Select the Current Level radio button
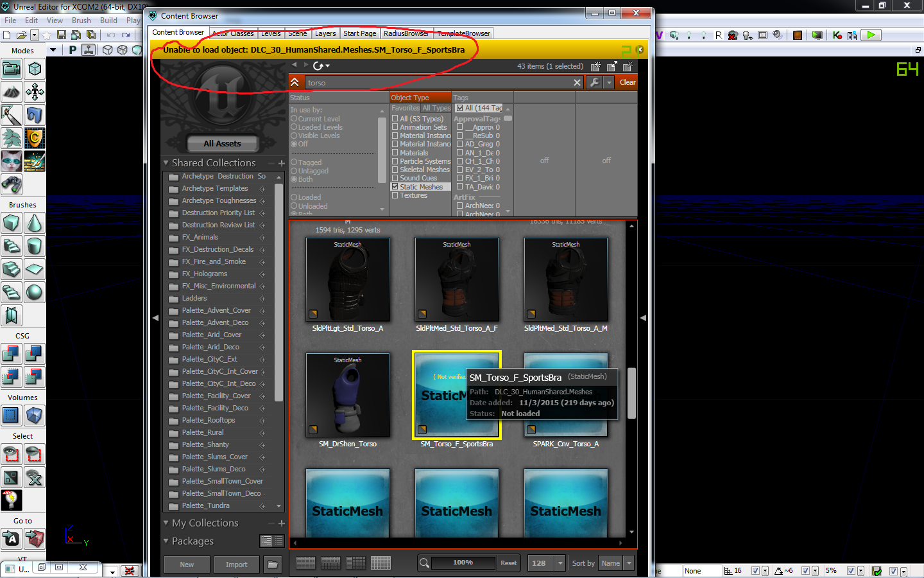Viewport: 924px width, 578px height. tap(294, 119)
